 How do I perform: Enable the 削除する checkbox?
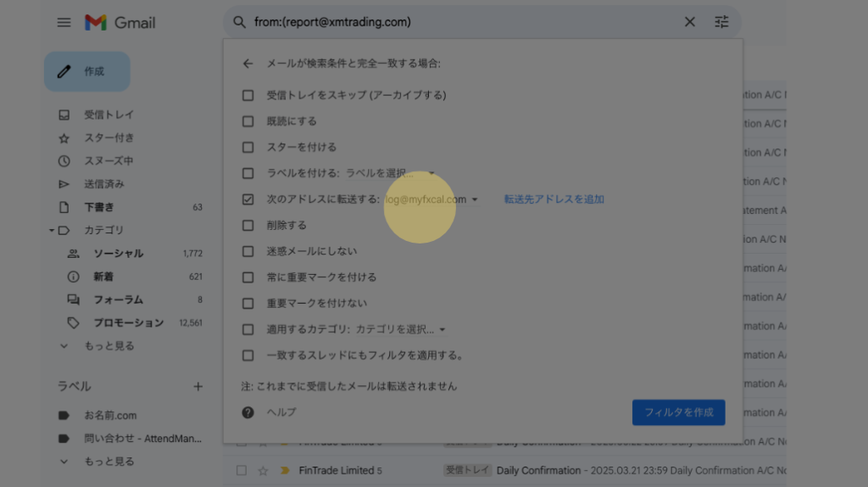[248, 226]
